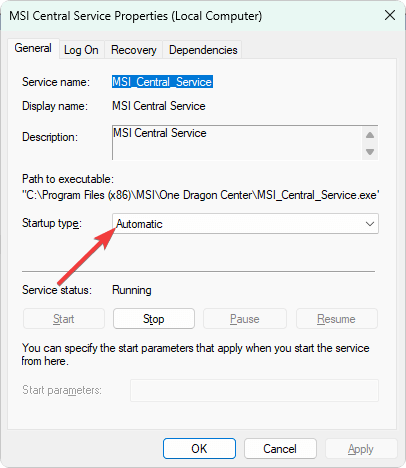Click the 'Startup type:' label

tap(52, 223)
